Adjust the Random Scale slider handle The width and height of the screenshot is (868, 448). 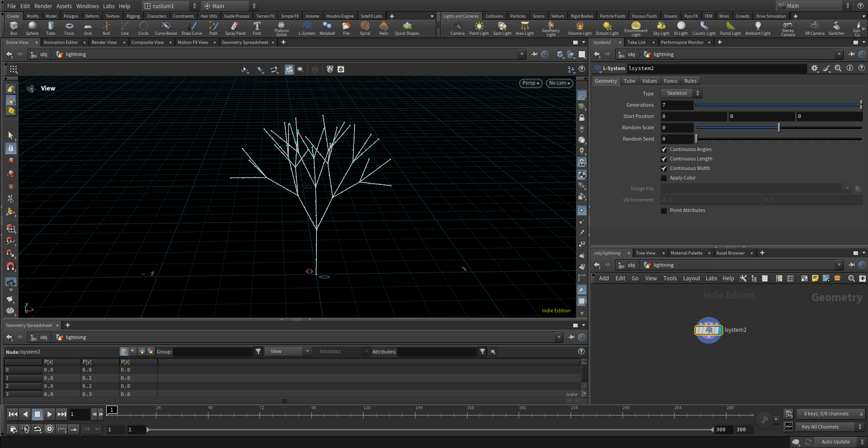779,128
